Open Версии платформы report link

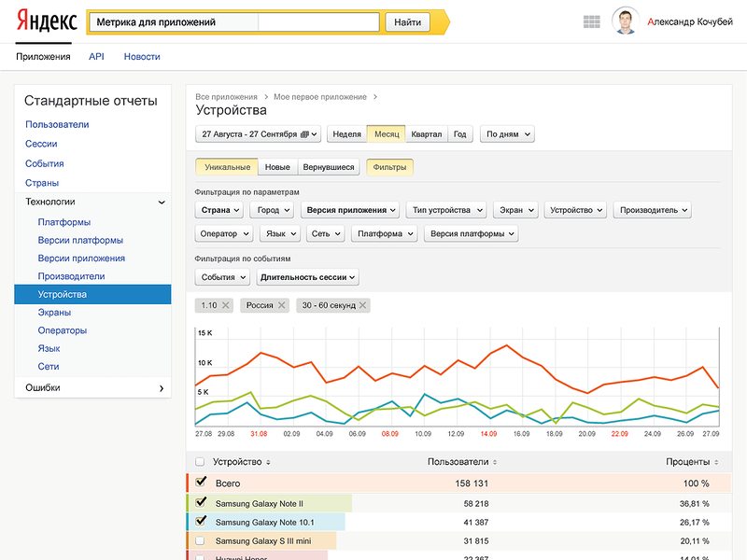pos(80,240)
